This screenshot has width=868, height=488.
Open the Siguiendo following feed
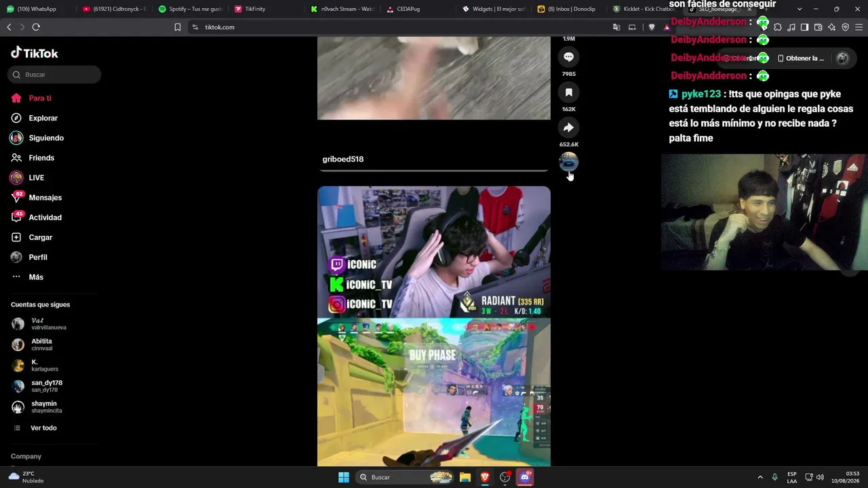tap(46, 138)
